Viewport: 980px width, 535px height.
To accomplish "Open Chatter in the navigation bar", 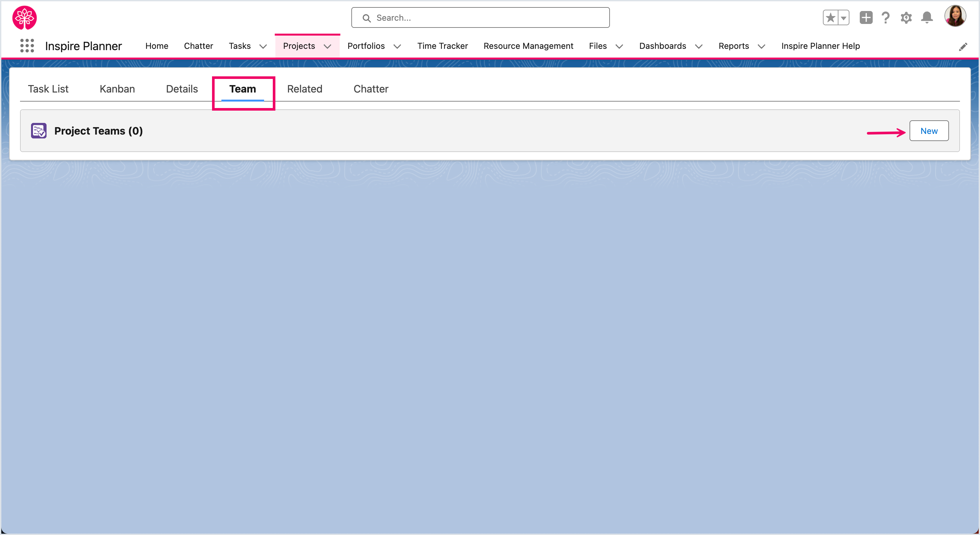I will tap(198, 46).
